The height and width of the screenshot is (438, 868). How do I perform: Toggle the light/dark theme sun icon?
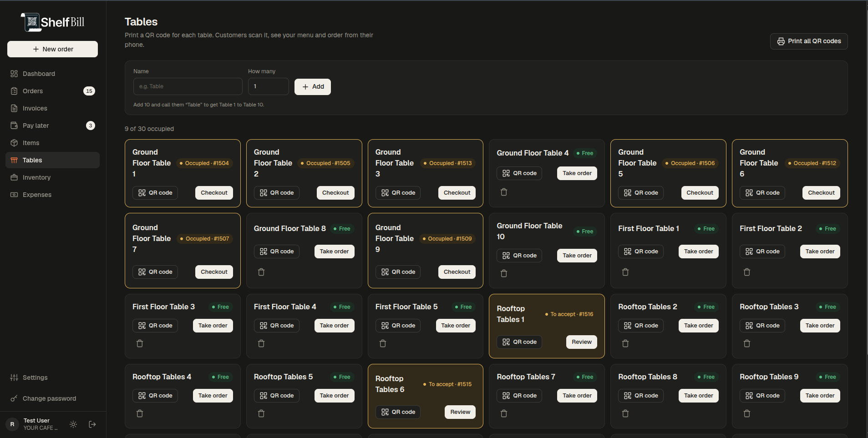click(73, 424)
